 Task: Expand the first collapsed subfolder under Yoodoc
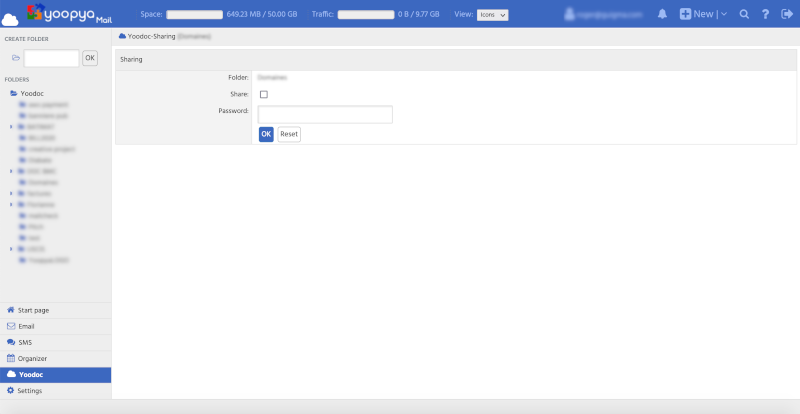click(11, 127)
